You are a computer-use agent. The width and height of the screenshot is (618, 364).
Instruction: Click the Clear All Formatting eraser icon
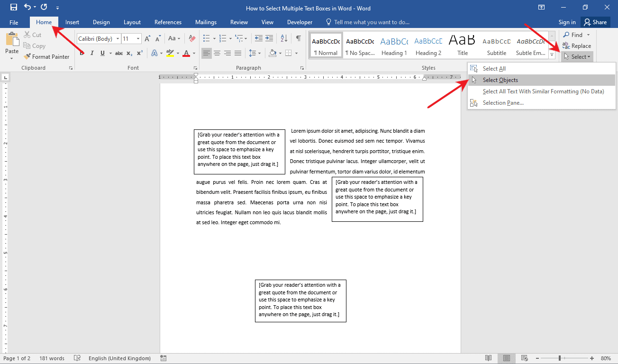192,38
